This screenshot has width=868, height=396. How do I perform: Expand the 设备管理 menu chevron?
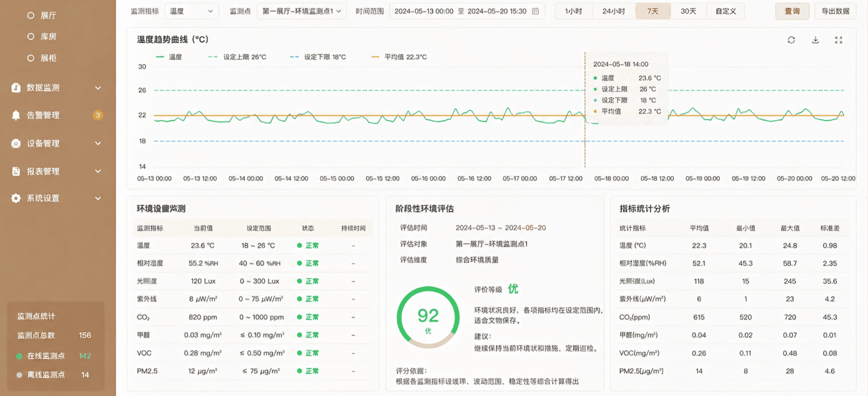[98, 143]
